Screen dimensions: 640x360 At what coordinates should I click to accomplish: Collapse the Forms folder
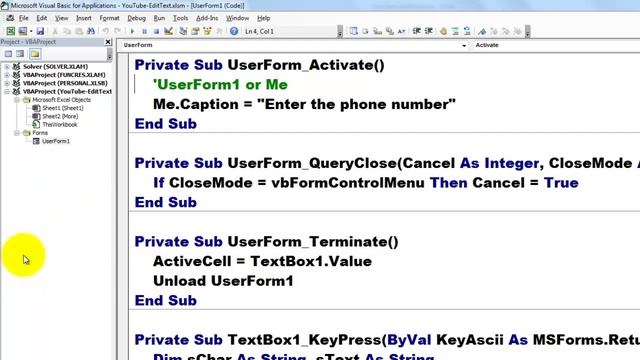click(17, 133)
